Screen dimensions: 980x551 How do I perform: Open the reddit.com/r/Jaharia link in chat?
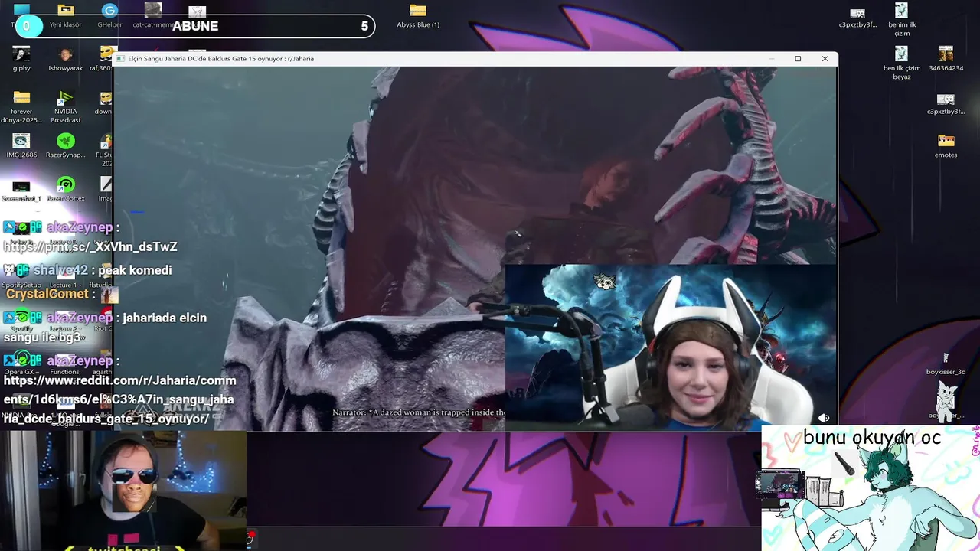(119, 399)
